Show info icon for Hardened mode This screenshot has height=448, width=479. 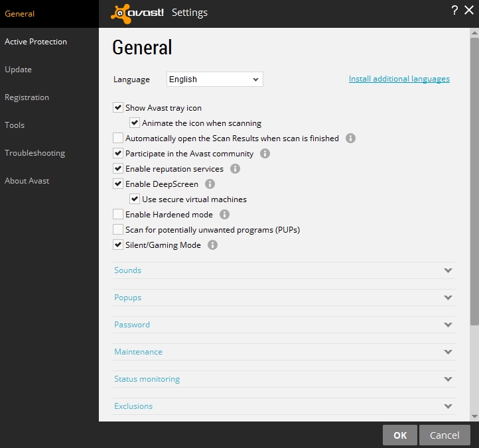(224, 215)
